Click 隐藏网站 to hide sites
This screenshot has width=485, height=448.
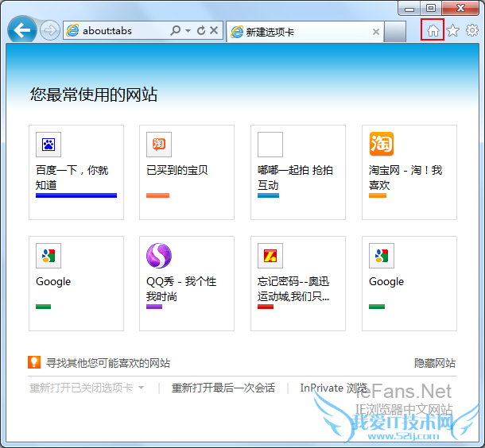click(x=435, y=363)
